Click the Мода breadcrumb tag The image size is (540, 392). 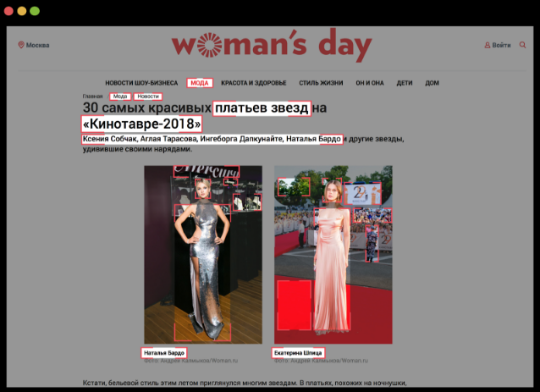point(120,97)
